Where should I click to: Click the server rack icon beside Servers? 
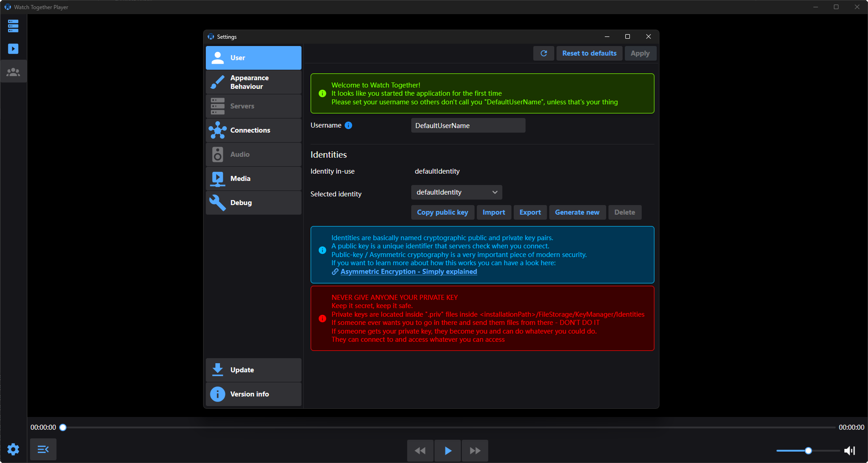218,106
